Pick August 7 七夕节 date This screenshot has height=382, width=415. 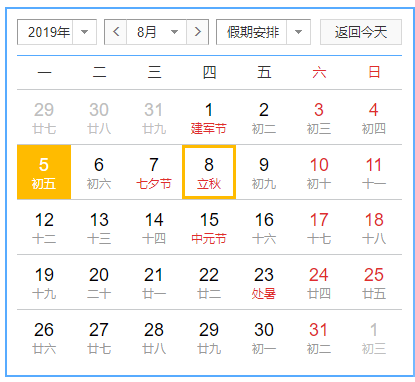click(x=154, y=172)
